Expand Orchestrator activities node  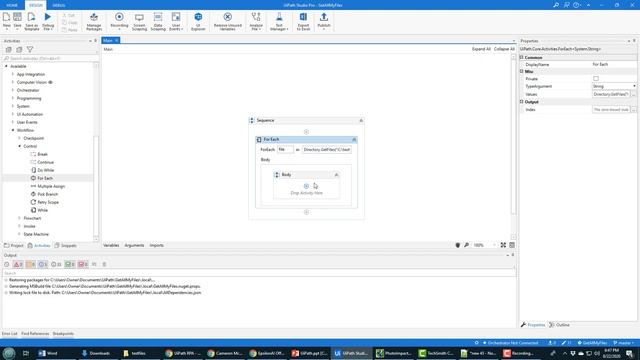[x=13, y=90]
